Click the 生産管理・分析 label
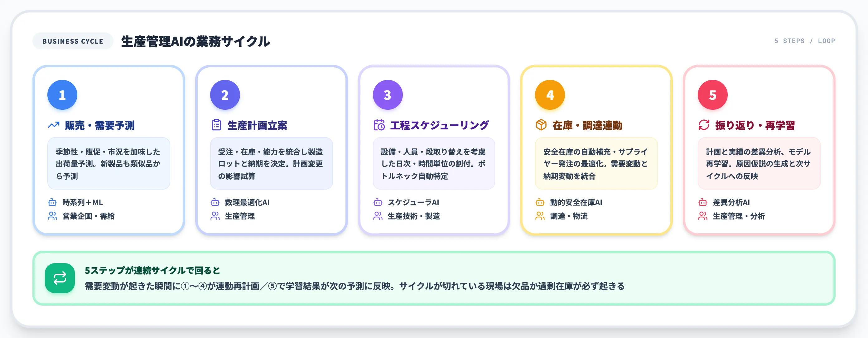 click(739, 216)
